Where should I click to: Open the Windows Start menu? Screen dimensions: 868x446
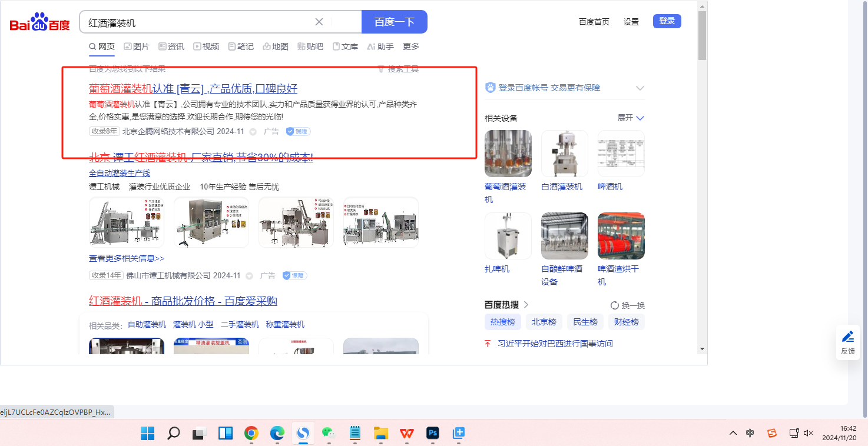147,434
